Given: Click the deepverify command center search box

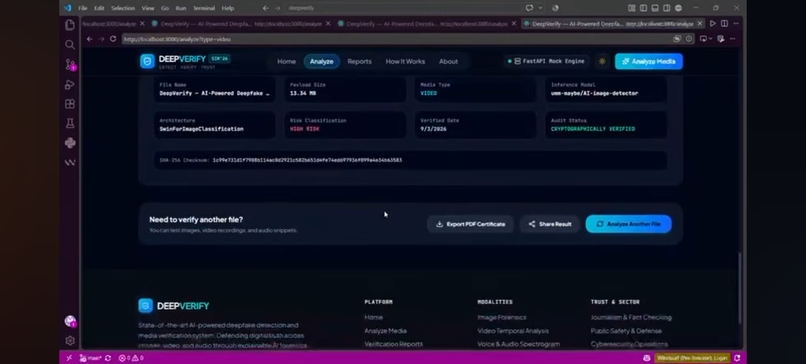Looking at the screenshot, I should tap(404, 8).
